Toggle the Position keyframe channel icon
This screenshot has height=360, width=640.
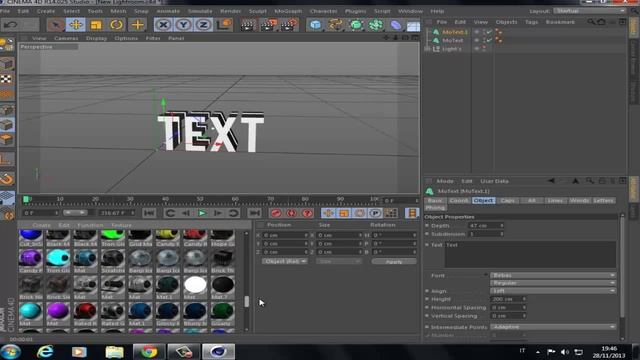pos(328,213)
